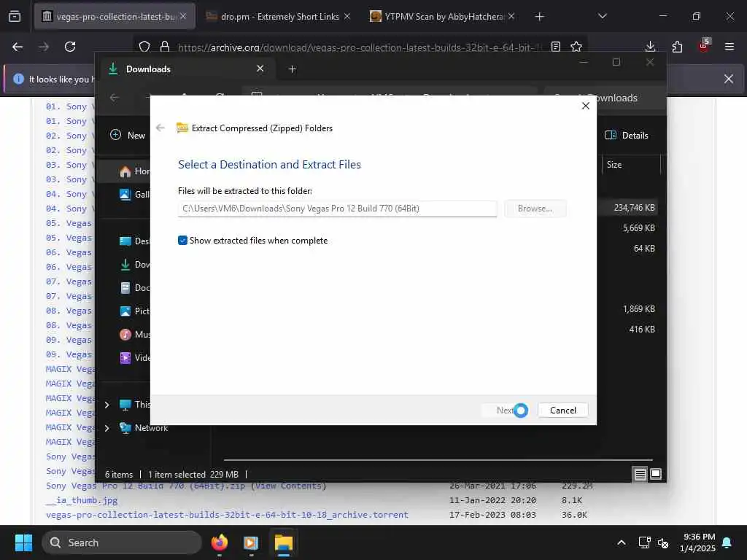Open Videos folder in sidebar

[134, 357]
